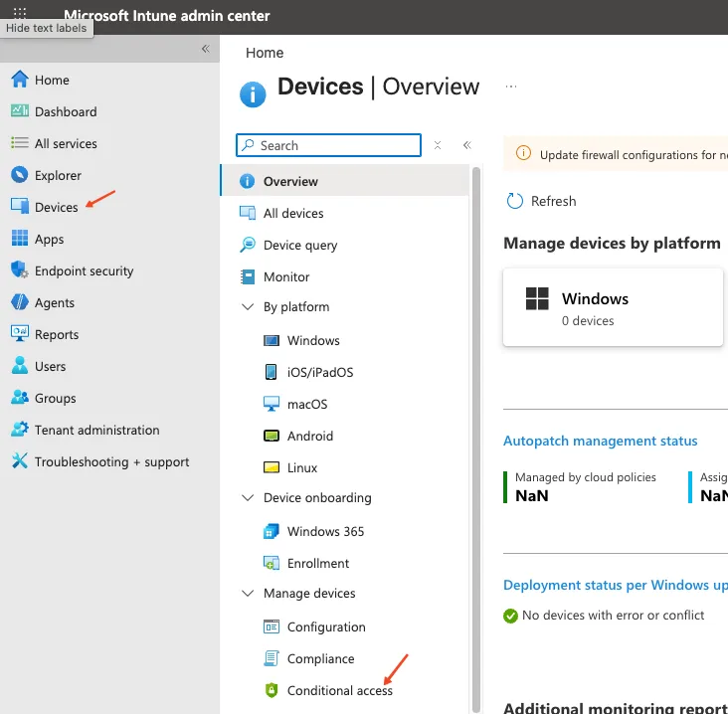Click the Troubleshooting + support tools icon
Image resolution: width=728 pixels, height=714 pixels.
pos(20,461)
